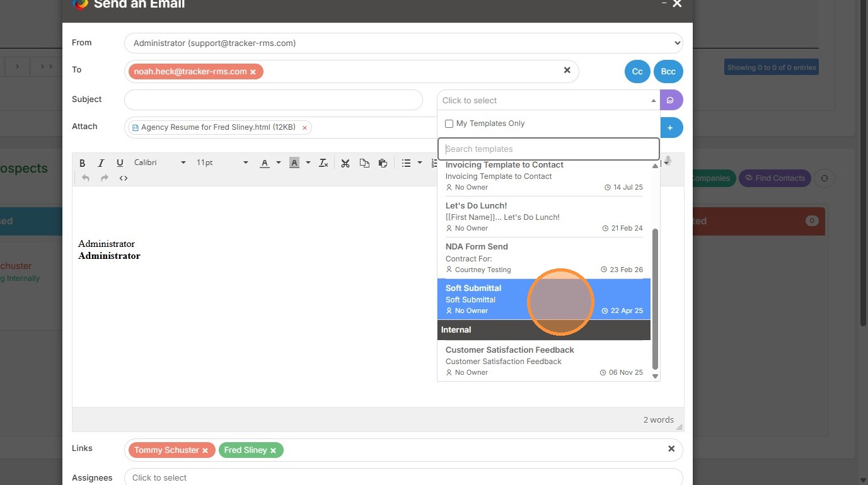Paste with the clipboard icon
868x485 pixels.
[x=383, y=163]
